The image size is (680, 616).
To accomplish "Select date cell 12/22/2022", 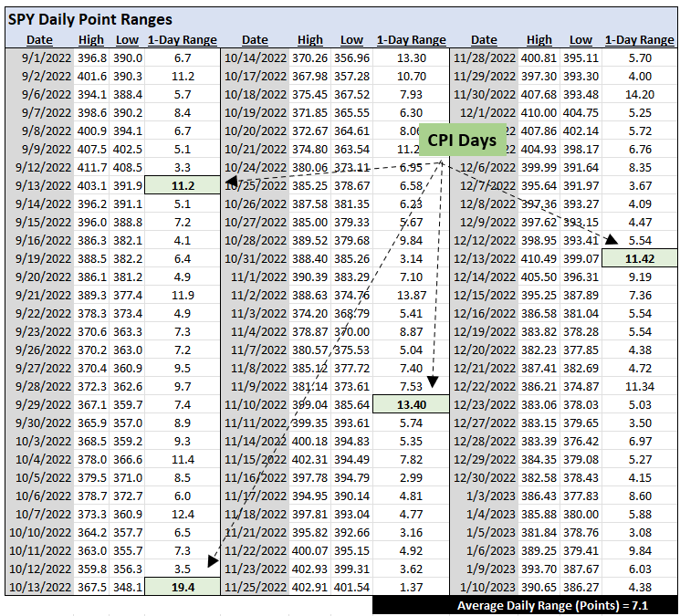I will [x=485, y=386].
